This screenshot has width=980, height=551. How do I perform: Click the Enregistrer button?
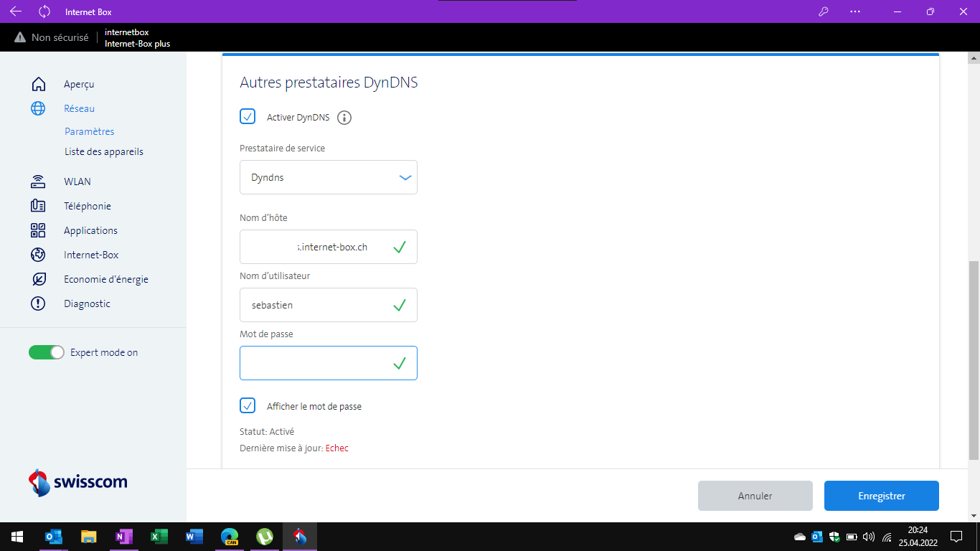(x=881, y=496)
